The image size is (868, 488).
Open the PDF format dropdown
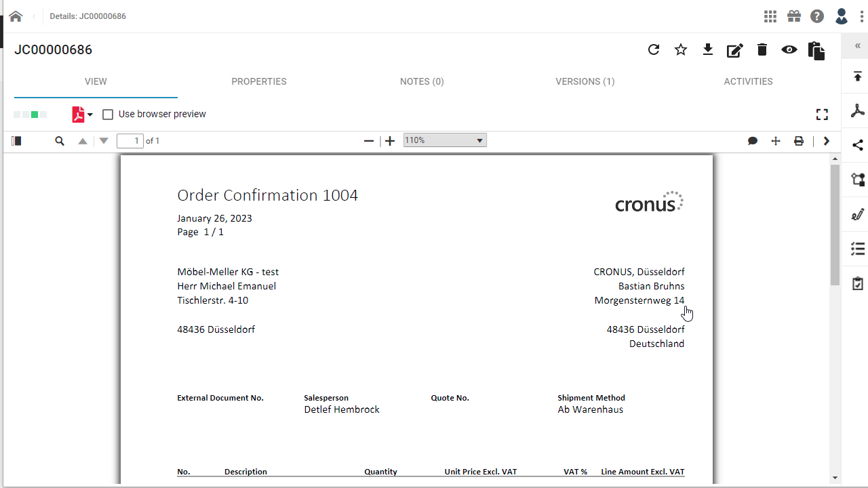click(83, 115)
